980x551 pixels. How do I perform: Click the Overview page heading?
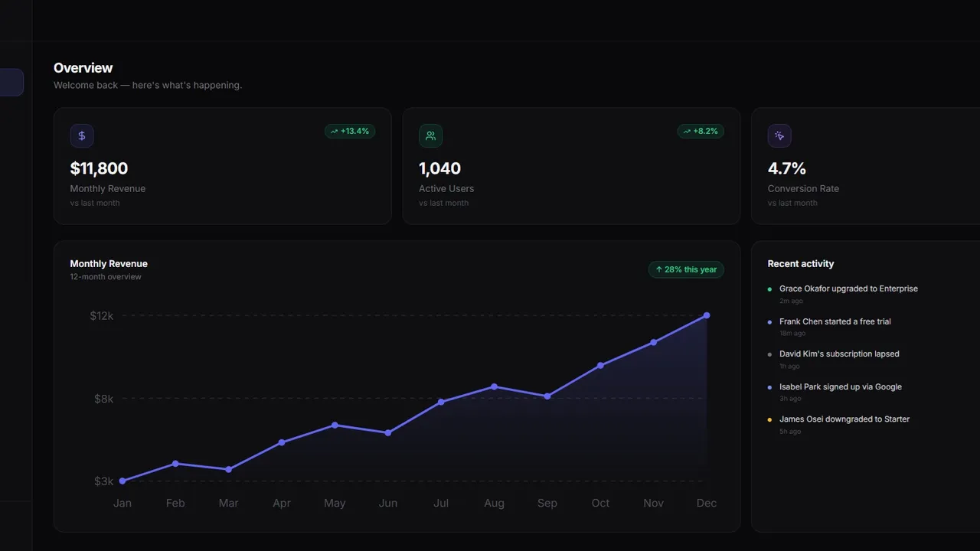pyautogui.click(x=83, y=68)
